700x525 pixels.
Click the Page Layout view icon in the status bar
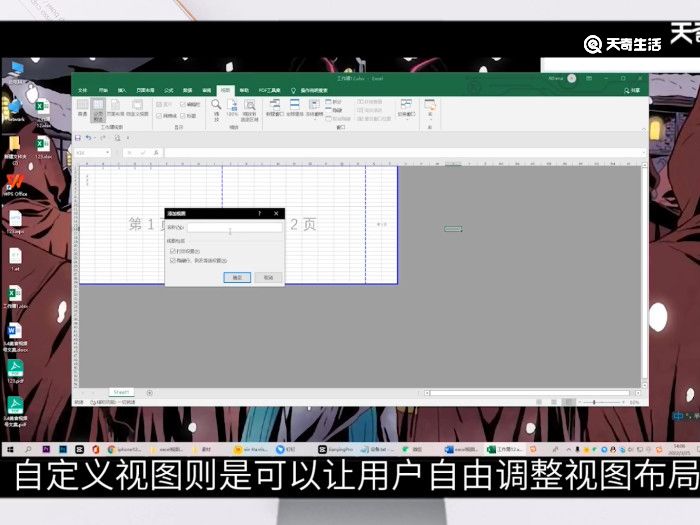(x=554, y=402)
